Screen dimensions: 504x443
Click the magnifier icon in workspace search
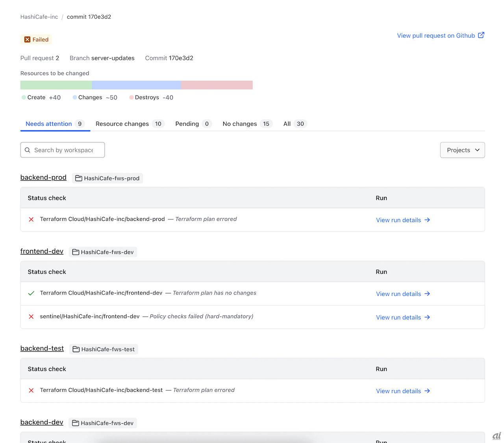coord(28,150)
